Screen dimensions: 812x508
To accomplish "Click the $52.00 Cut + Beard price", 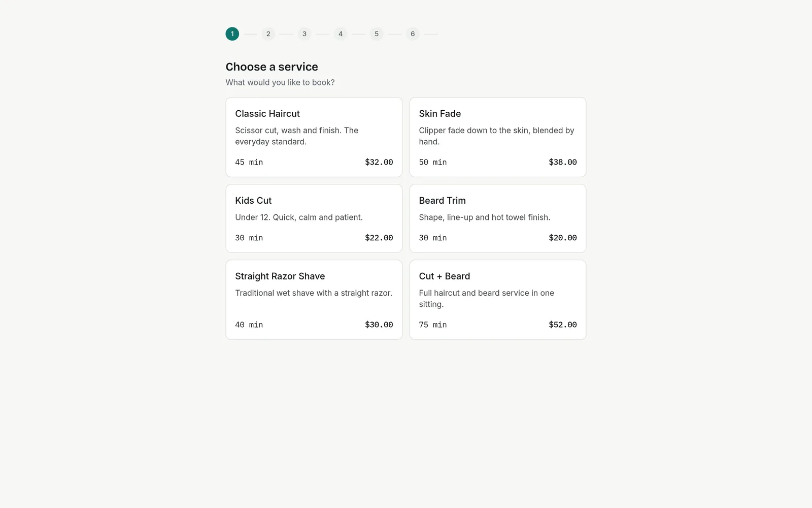I will coord(563,325).
